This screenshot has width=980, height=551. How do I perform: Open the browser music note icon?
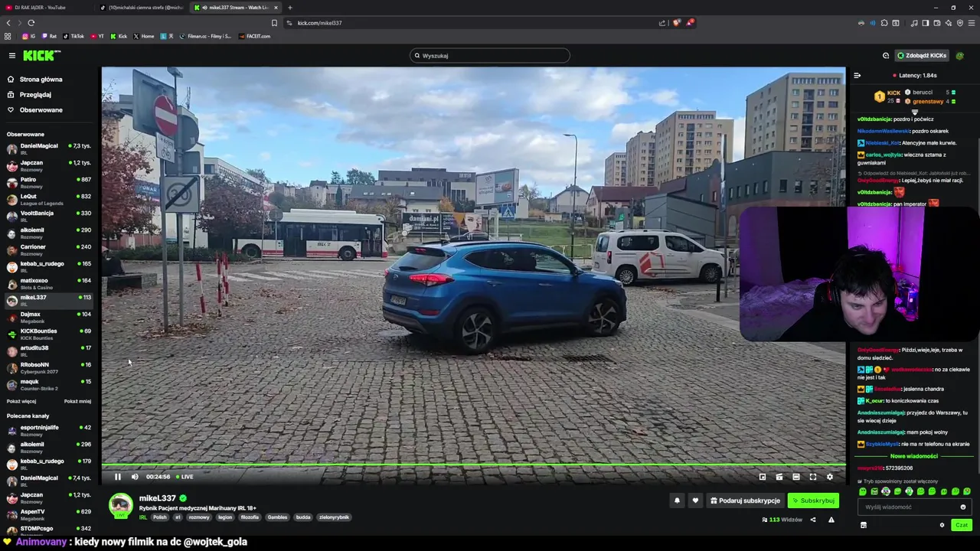point(914,23)
